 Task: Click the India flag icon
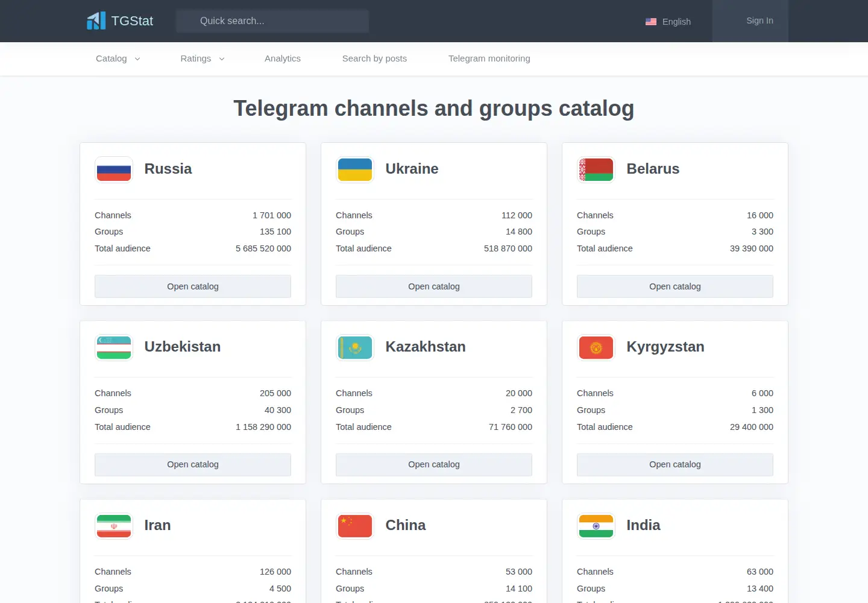596,526
